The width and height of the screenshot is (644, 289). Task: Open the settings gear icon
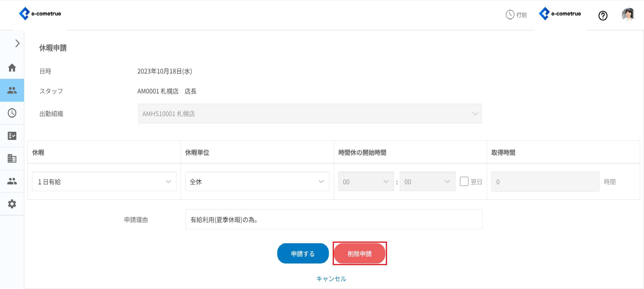(x=12, y=204)
